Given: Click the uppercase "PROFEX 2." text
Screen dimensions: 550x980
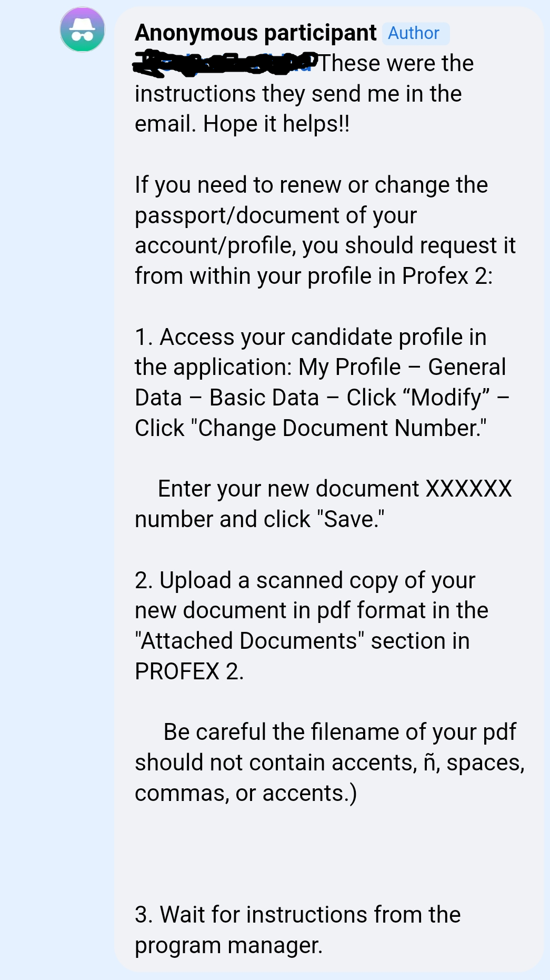Looking at the screenshot, I should (189, 671).
